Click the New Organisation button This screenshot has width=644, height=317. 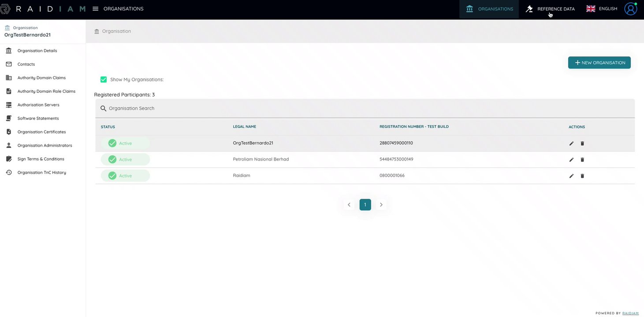pos(599,63)
